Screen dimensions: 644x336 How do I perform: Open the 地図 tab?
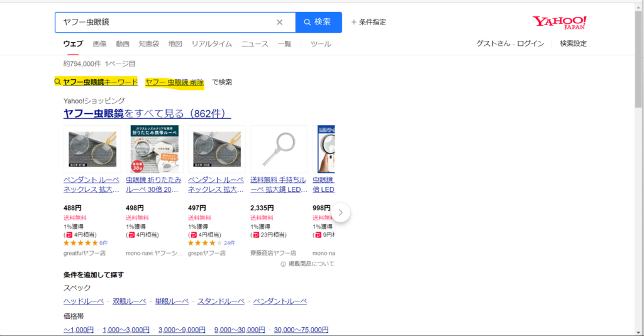pos(175,44)
